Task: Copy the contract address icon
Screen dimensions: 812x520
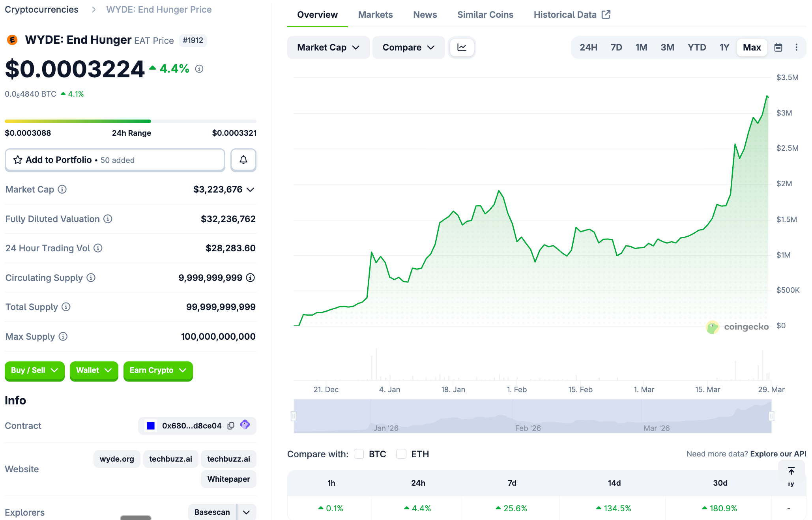Action: (231, 425)
